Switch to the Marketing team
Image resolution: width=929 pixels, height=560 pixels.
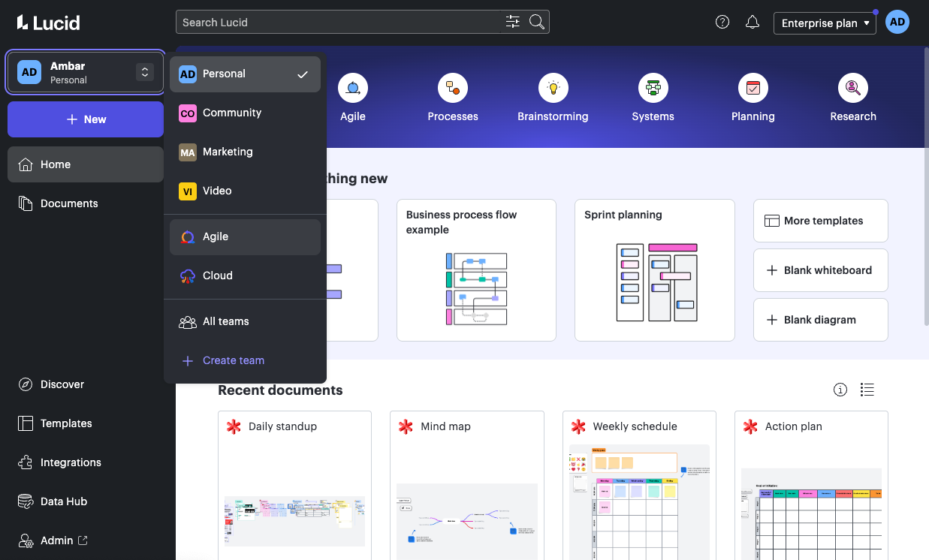pyautogui.click(x=245, y=152)
